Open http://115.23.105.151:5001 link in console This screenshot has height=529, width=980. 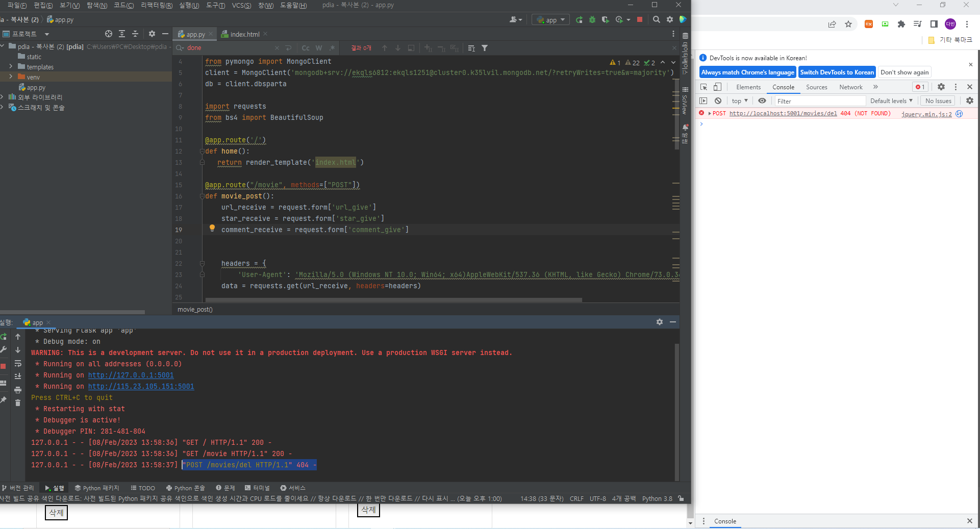141,387
